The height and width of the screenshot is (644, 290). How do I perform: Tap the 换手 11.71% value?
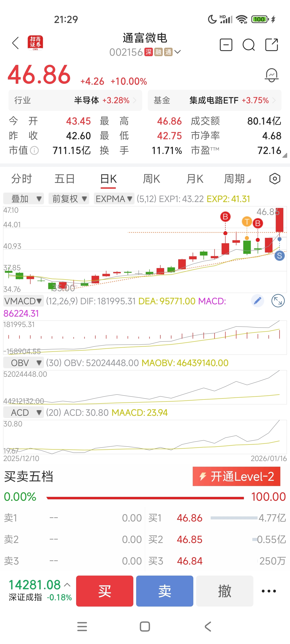167,151
